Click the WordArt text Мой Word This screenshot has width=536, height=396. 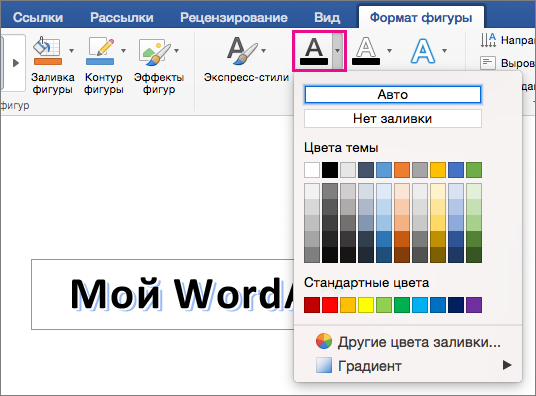181,294
